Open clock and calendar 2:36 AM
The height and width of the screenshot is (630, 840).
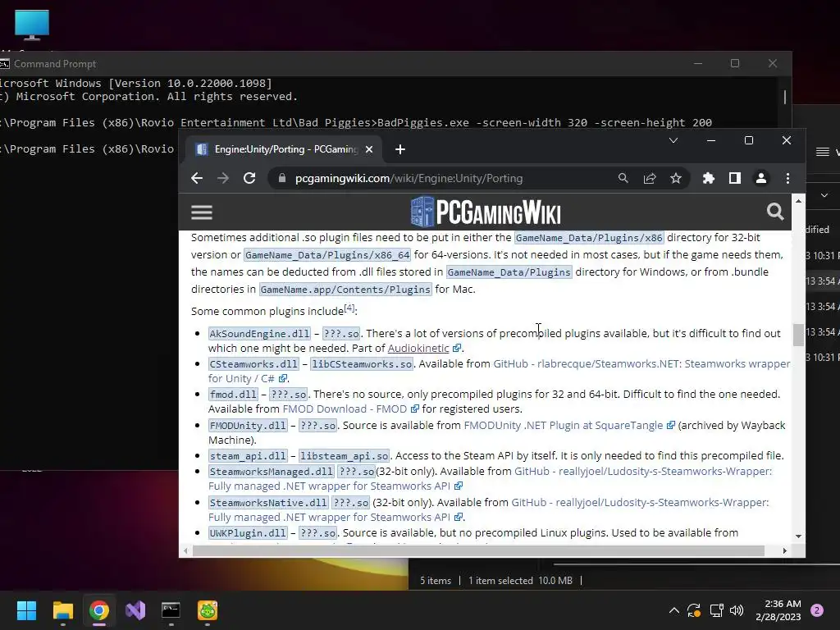[x=778, y=610]
